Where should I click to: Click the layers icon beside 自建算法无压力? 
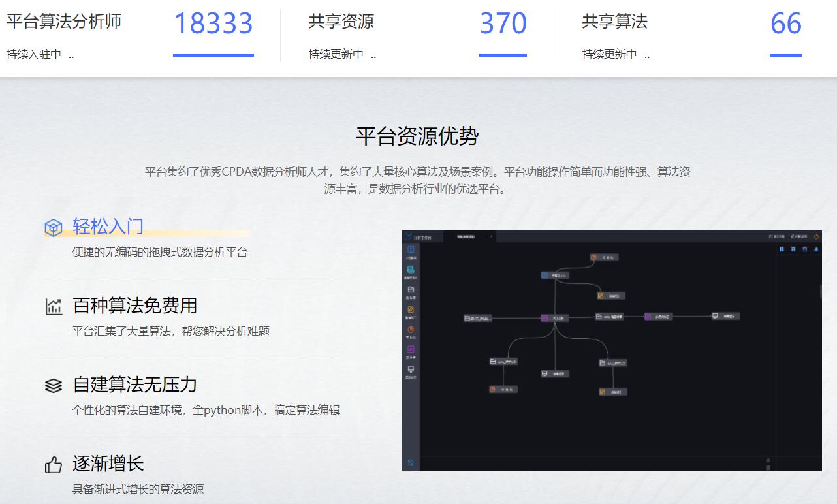(x=54, y=385)
